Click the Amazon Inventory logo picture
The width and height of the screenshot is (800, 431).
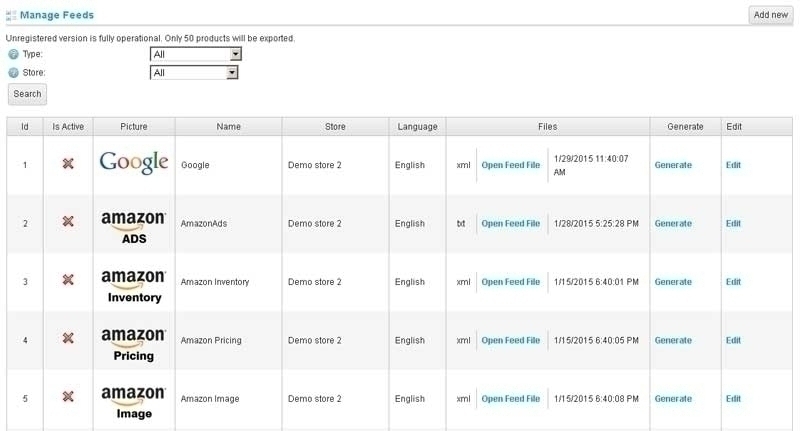point(134,286)
